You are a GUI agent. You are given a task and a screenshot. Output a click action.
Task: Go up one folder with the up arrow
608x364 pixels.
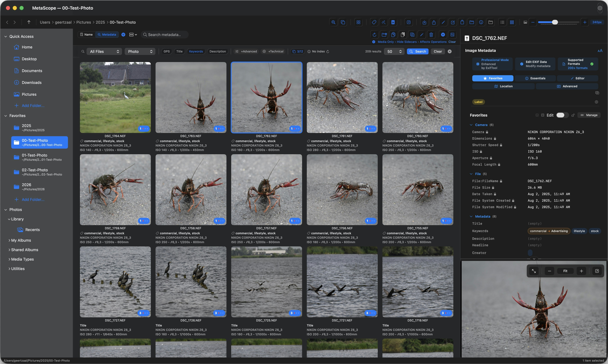click(x=29, y=22)
